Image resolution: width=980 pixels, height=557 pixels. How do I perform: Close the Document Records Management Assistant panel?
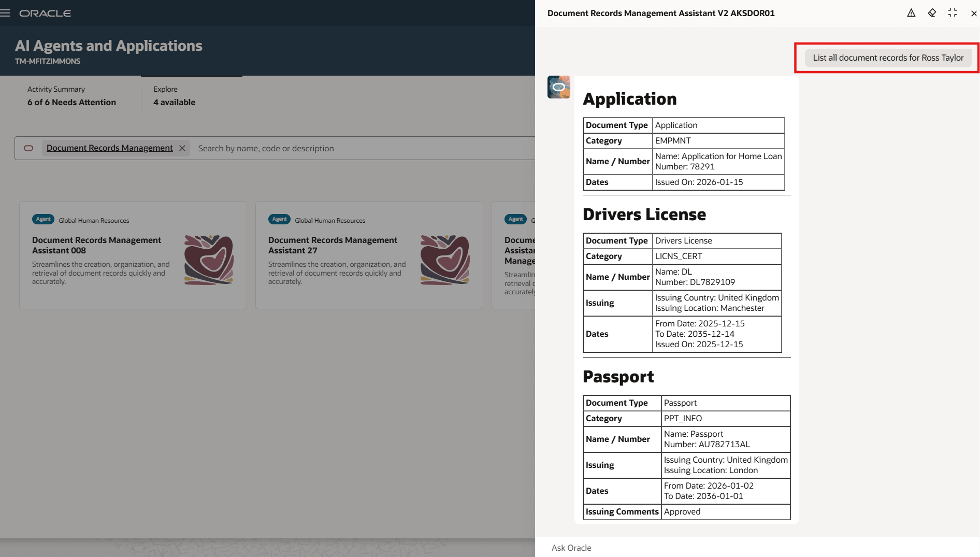pos(974,13)
